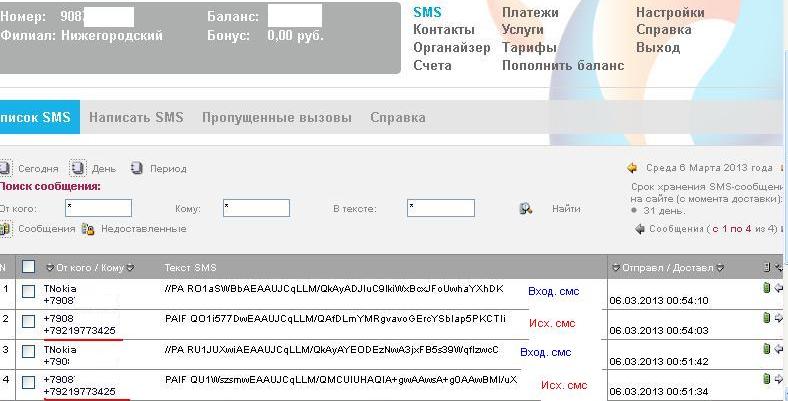Click the magnifier search icon next to 'Найти'
Image resolution: width=788 pixels, height=401 pixels.
click(x=525, y=208)
